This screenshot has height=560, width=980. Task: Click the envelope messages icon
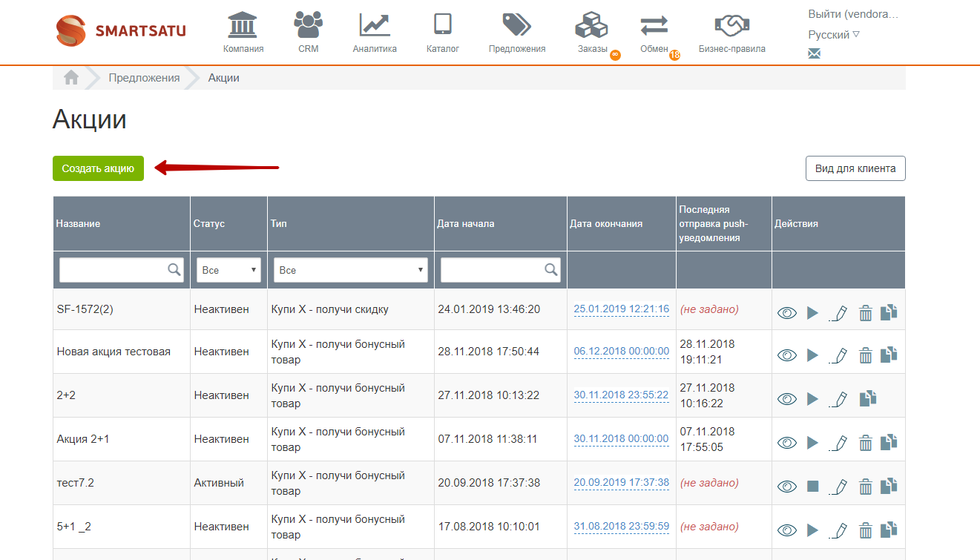814,53
